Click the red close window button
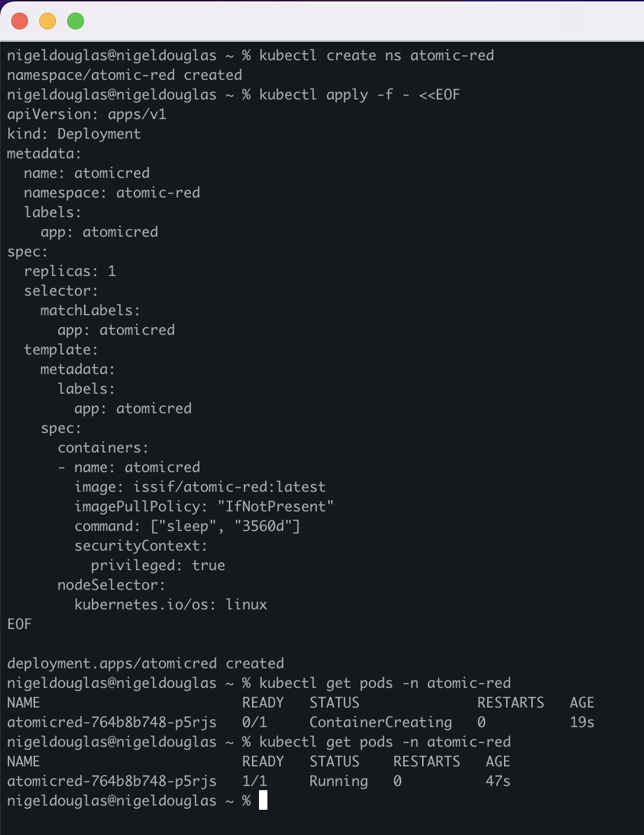 pyautogui.click(x=20, y=21)
